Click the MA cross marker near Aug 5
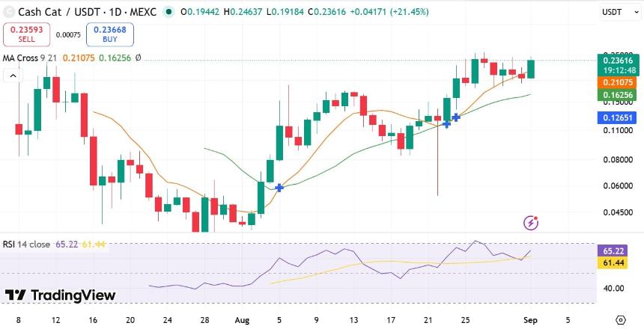The width and height of the screenshot is (644, 329). coord(279,188)
